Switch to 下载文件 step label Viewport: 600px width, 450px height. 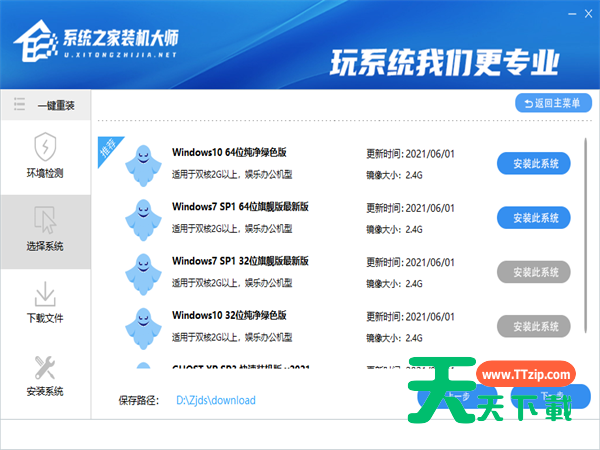point(45,318)
